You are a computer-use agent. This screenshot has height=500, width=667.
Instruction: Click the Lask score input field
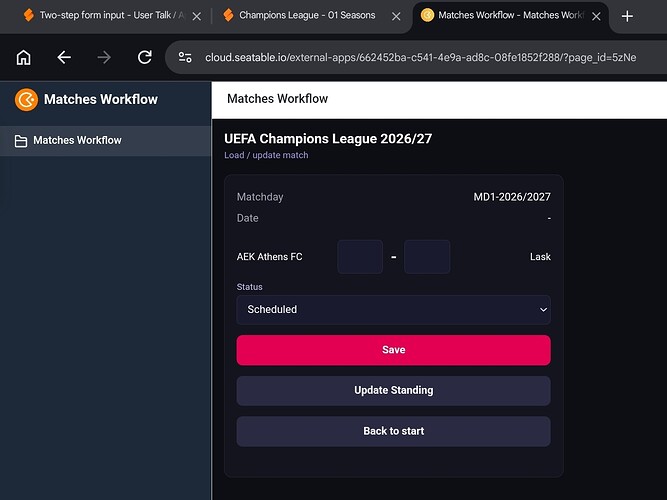point(427,257)
